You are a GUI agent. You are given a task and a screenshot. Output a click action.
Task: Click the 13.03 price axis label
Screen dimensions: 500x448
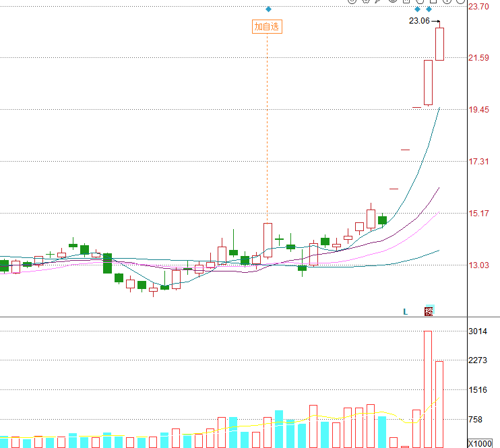[x=478, y=265]
